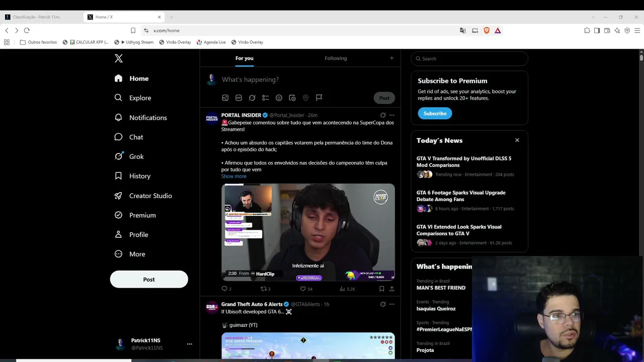
Task: Close the Today's News panel
Action: tap(517, 140)
